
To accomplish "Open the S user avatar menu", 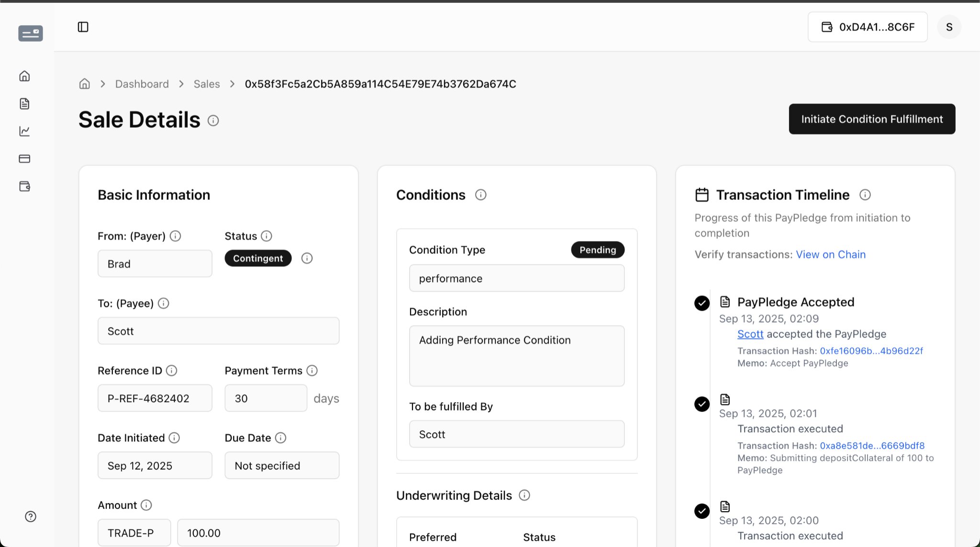I will 949,27.
